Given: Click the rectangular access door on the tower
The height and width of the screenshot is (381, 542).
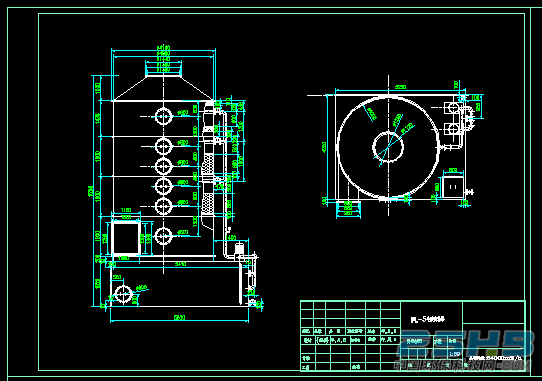Looking at the screenshot, I should tap(125, 238).
